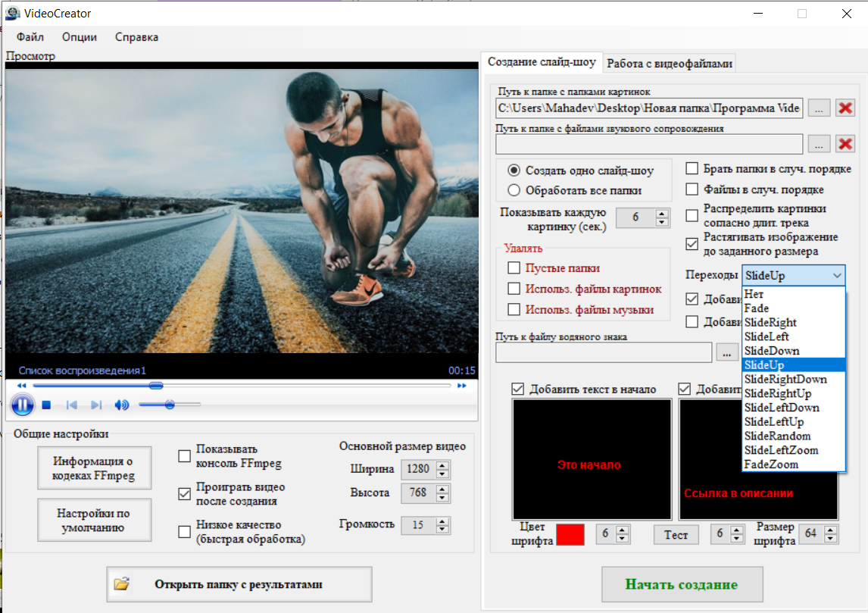Pause the video preview playback
868x613 pixels.
(x=23, y=405)
